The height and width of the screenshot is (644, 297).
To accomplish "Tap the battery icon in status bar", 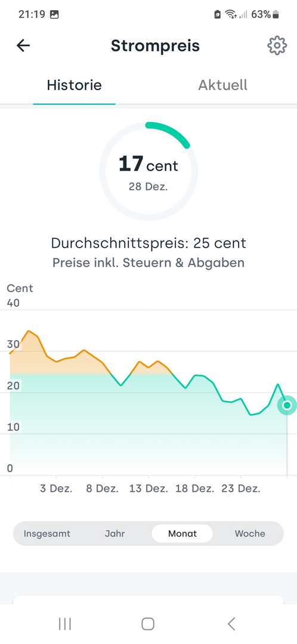I will pyautogui.click(x=276, y=15).
